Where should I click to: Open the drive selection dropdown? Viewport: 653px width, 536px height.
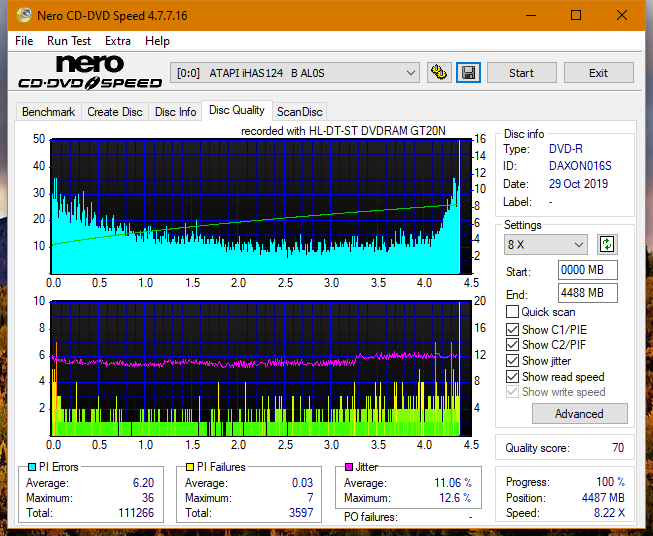pyautogui.click(x=295, y=73)
